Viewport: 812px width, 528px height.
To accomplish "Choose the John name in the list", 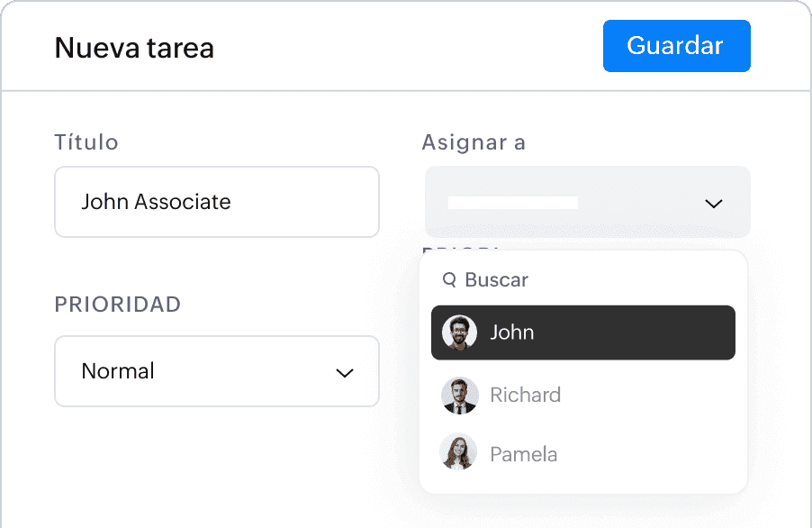I will 511,332.
